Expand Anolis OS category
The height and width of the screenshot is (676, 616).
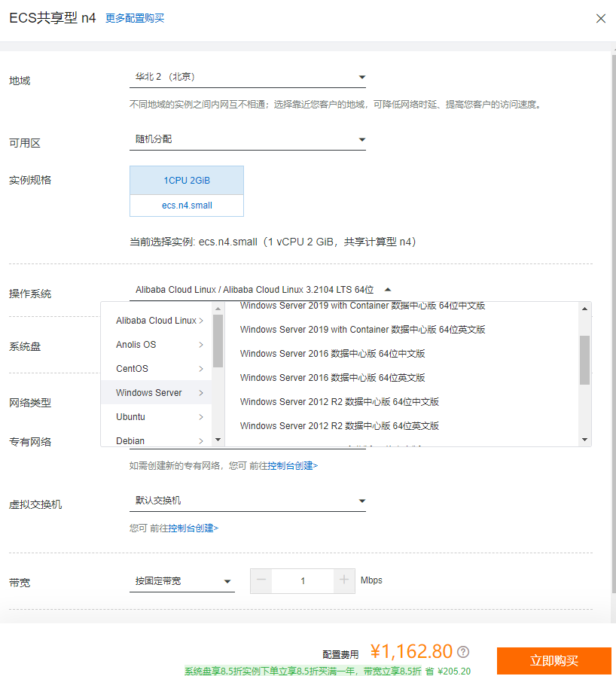click(156, 345)
